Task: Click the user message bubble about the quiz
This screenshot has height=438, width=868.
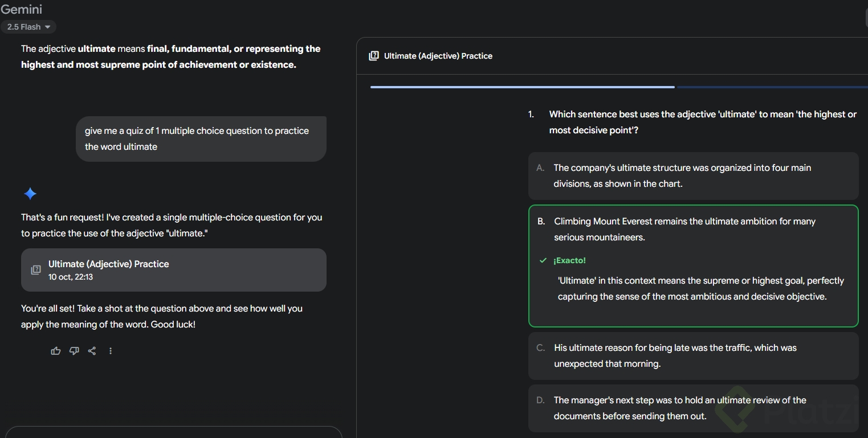Action: click(x=201, y=138)
